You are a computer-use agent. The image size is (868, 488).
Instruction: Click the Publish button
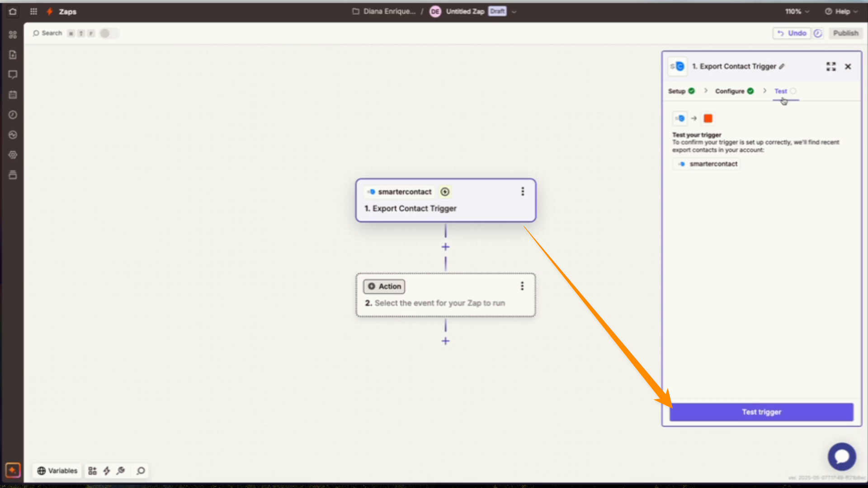point(845,33)
